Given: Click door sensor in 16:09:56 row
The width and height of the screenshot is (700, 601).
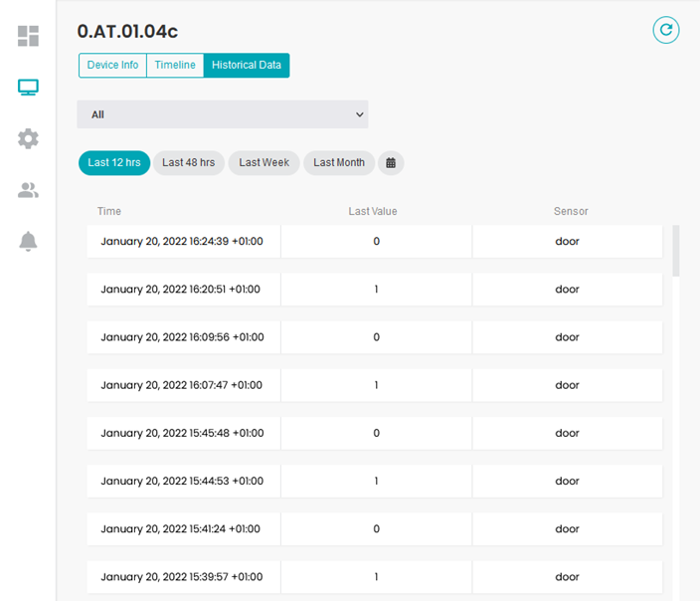Looking at the screenshot, I should click(568, 337).
